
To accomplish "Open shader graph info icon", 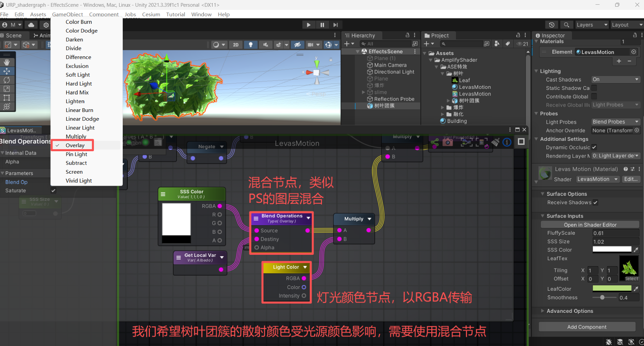I will tap(507, 142).
